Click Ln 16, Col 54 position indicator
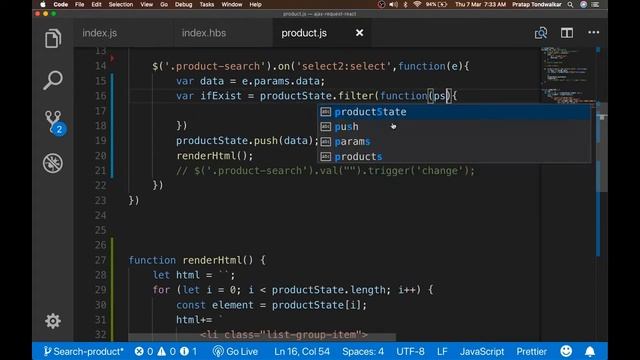Screen dimensions: 640x360 pos(302,351)
